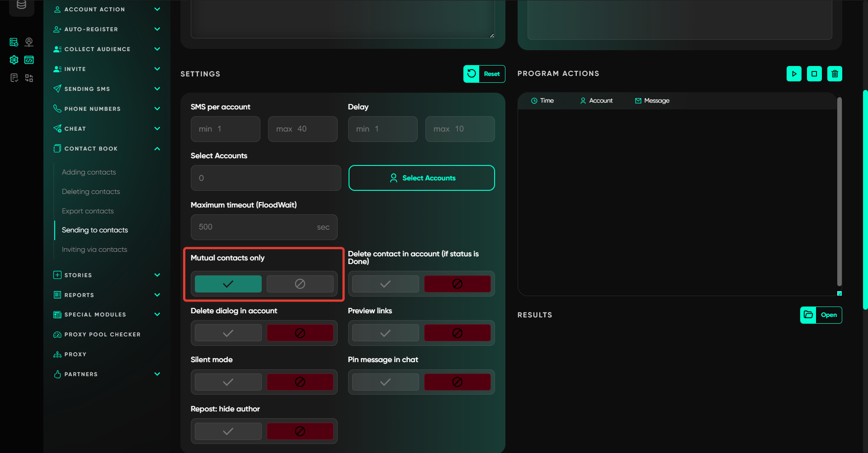The width and height of the screenshot is (868, 453).
Task: Click the play (start) icon in Program Actions
Action: [x=794, y=74]
